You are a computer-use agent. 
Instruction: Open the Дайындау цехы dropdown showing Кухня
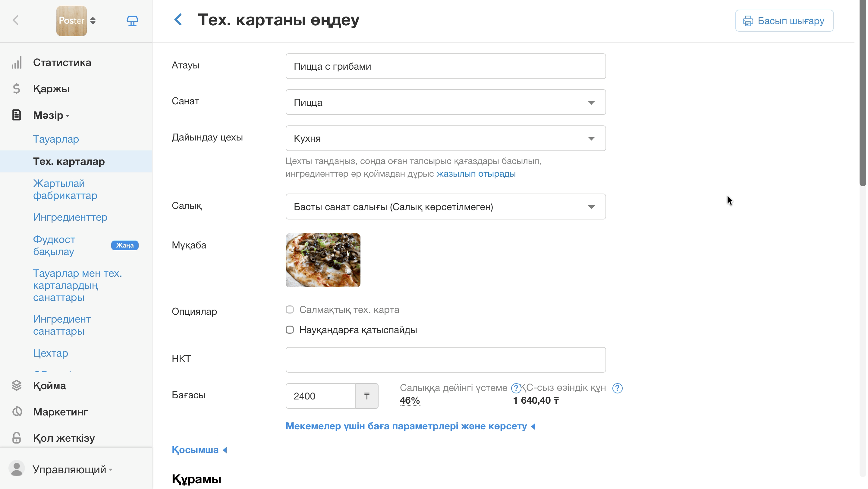(x=445, y=138)
